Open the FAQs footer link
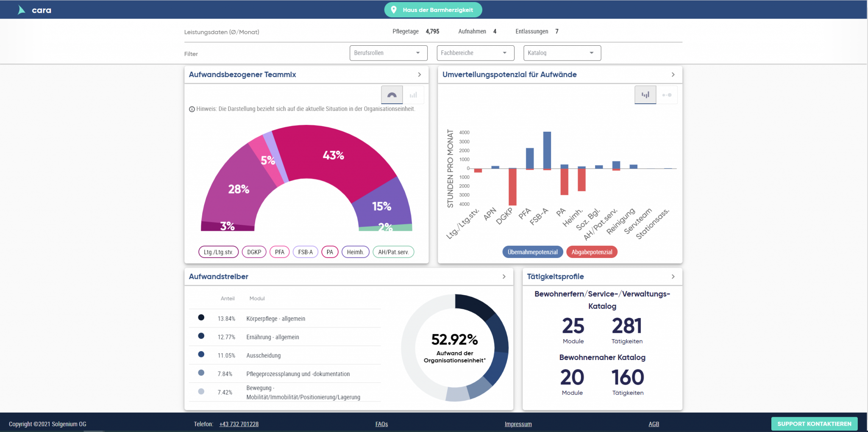Screen dimensions: 868x432 point(381,424)
